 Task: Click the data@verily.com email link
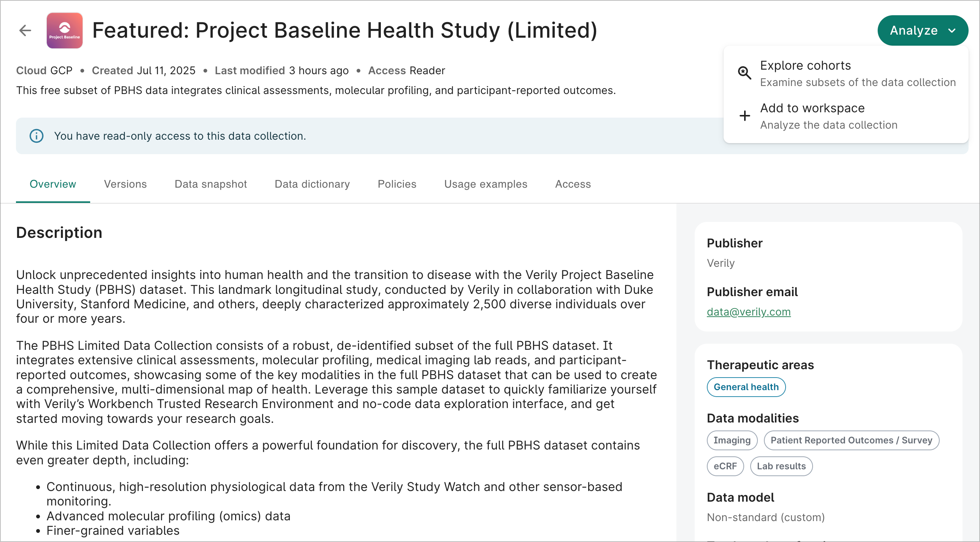(x=748, y=312)
